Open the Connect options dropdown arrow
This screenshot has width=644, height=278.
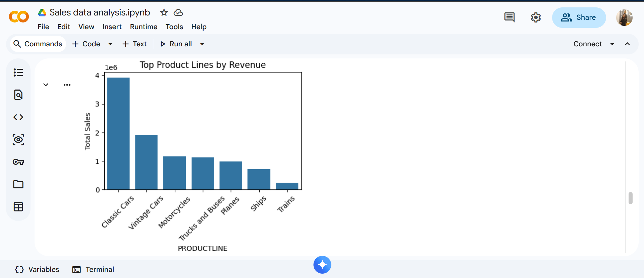click(x=612, y=44)
